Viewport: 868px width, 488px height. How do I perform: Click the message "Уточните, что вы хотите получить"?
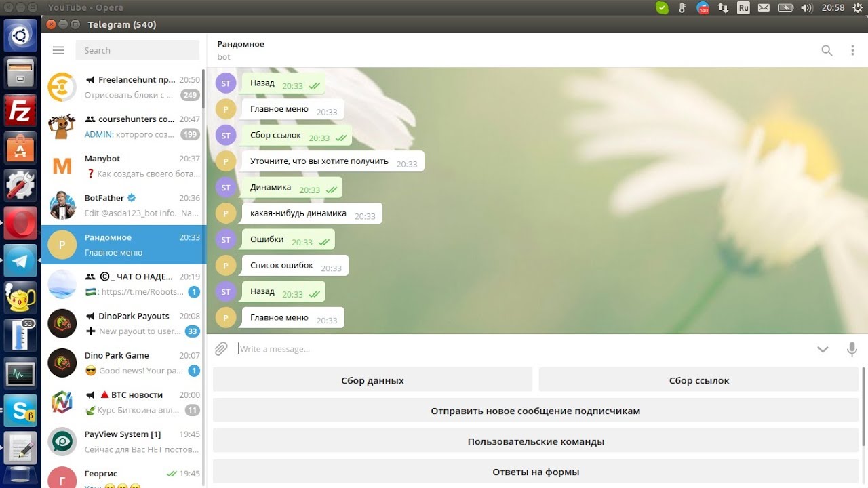point(332,161)
